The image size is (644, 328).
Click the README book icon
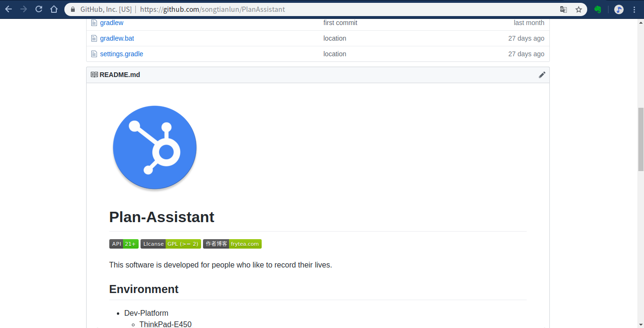click(94, 75)
